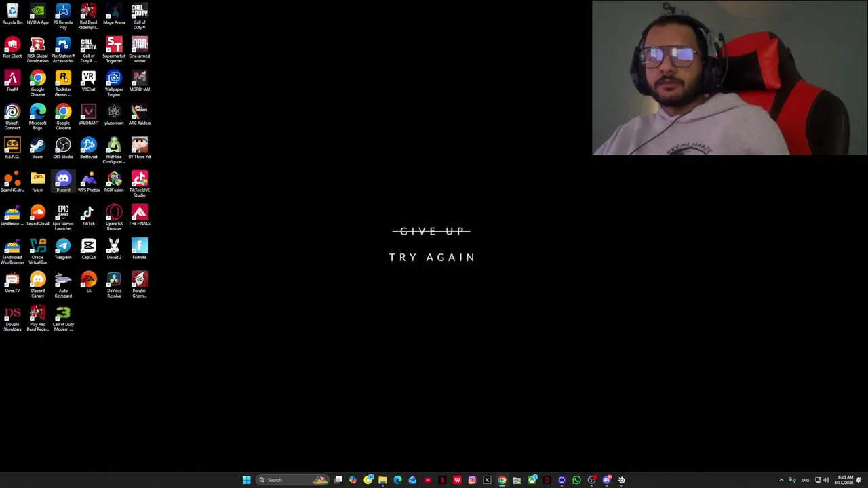Launch Supermarket Together game
The width and height of the screenshot is (868, 488).
coord(114,51)
